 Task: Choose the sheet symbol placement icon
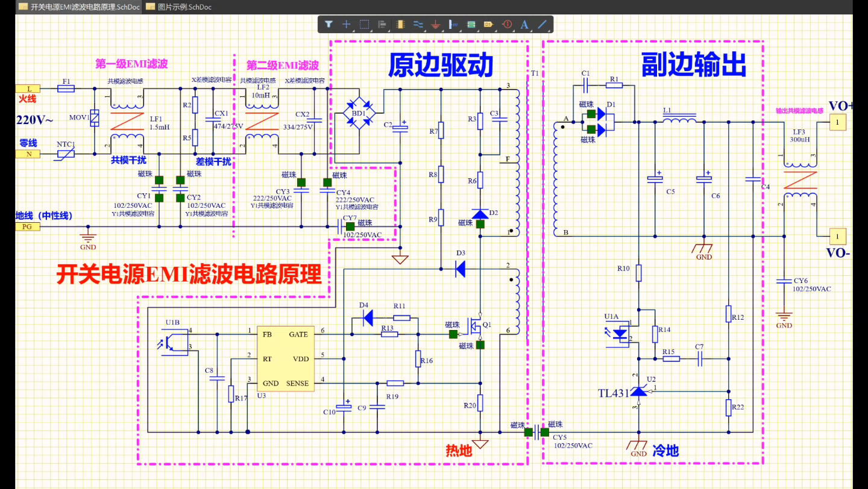point(471,25)
